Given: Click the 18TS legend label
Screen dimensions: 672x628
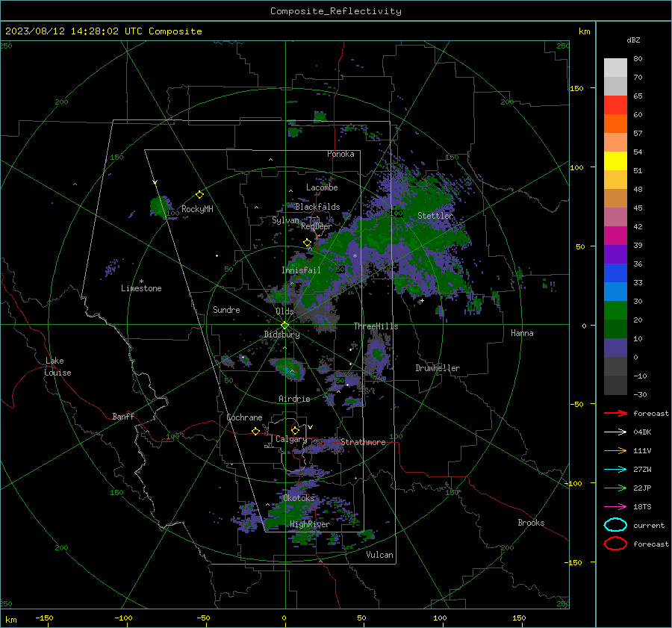Looking at the screenshot, I should coord(642,507).
